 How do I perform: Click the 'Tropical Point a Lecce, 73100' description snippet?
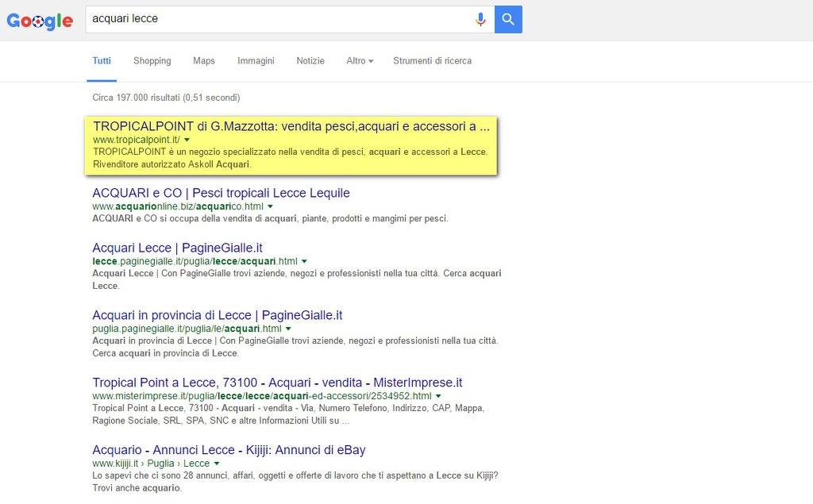click(x=288, y=414)
